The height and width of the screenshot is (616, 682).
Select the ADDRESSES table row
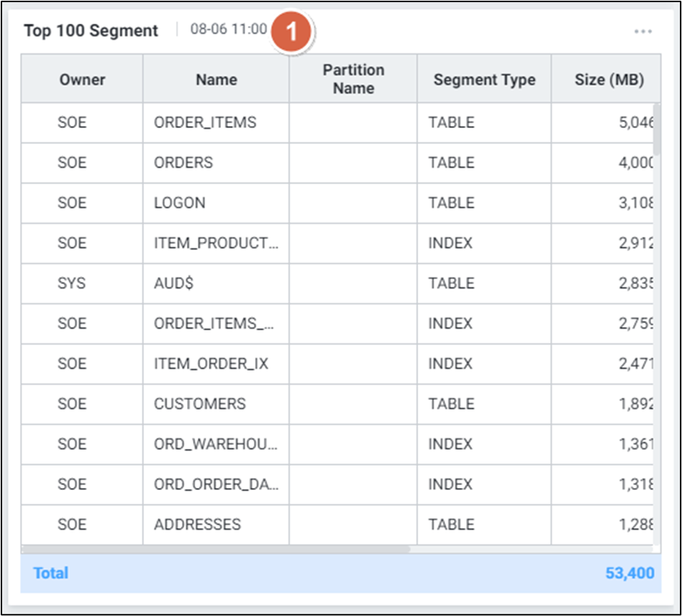coord(197,525)
